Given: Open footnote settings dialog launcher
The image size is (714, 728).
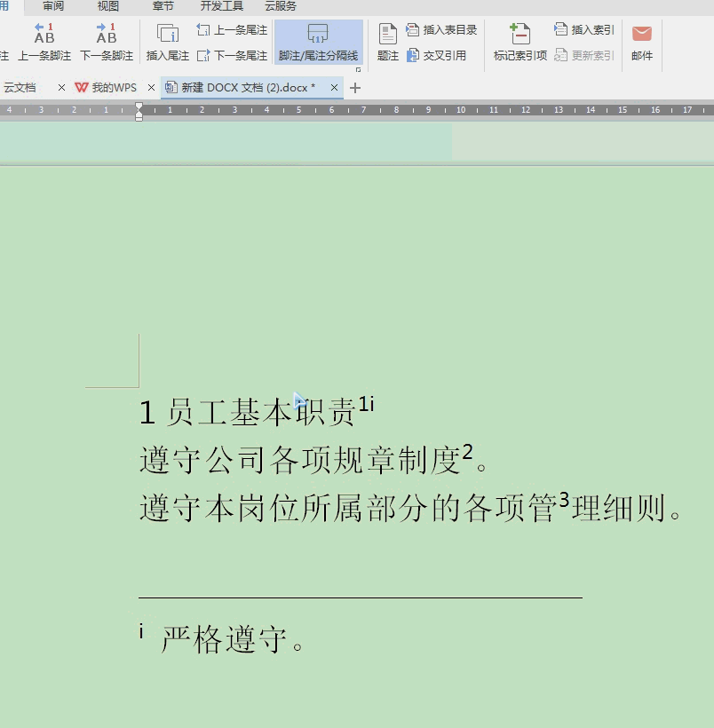Looking at the screenshot, I should click(x=358, y=69).
